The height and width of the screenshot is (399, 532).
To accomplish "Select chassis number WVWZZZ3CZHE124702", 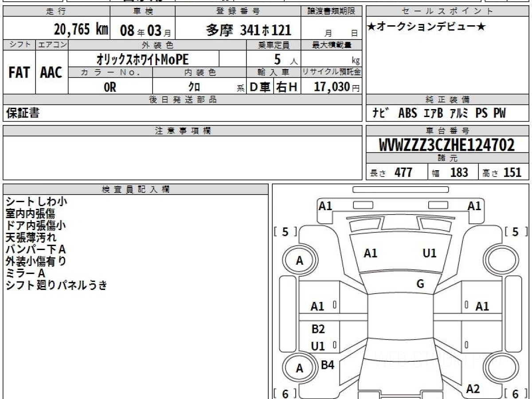I will (x=447, y=145).
